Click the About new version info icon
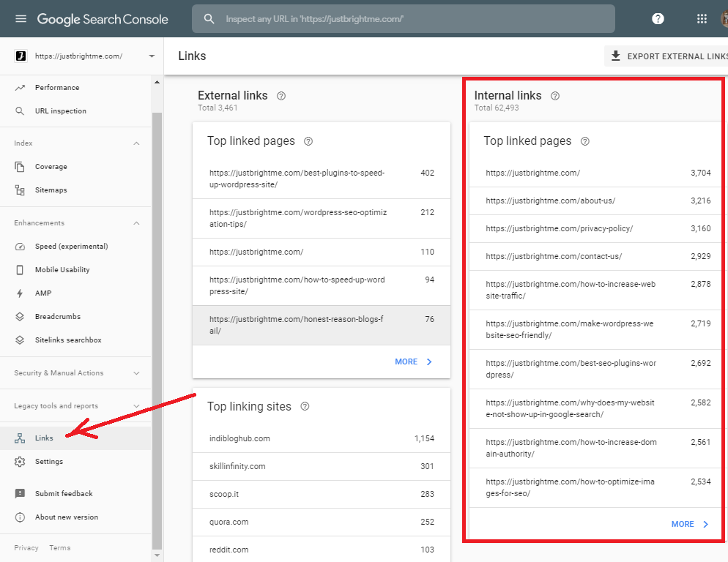 (x=20, y=517)
